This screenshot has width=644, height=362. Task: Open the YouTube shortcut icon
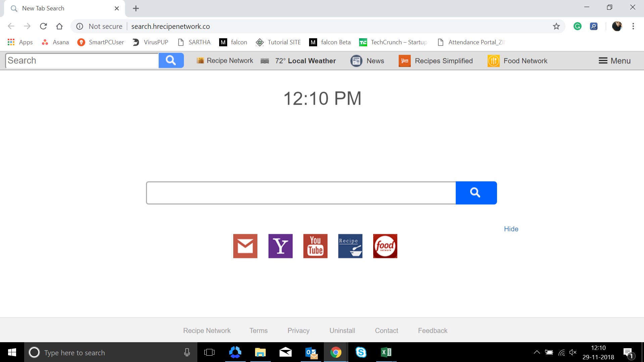[x=315, y=246]
